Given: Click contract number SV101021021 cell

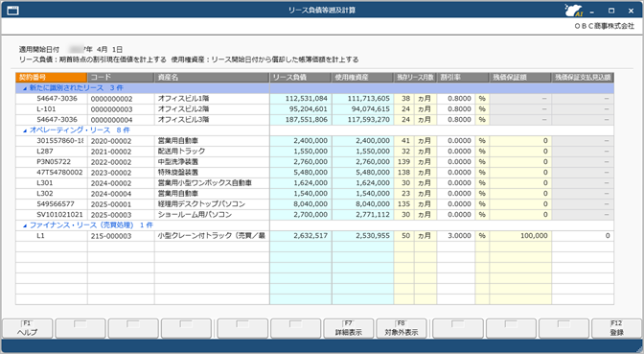Looking at the screenshot, I should pos(52,215).
